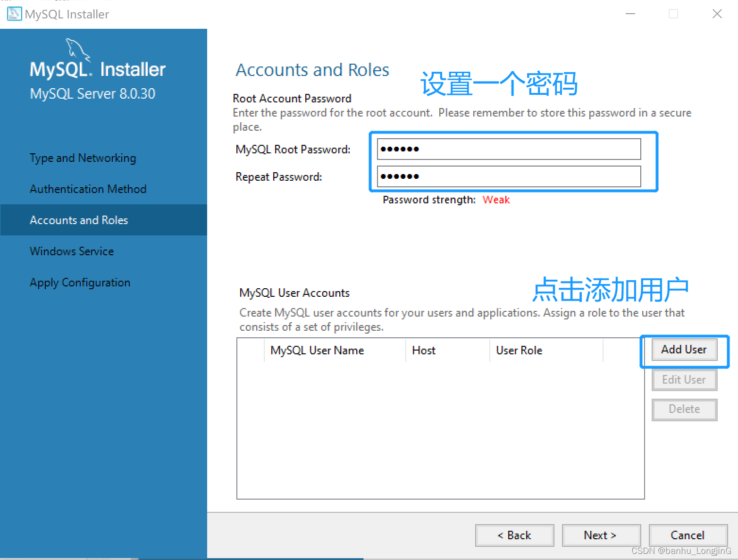
Task: Click MySQL Server 8.0.30 version text
Action: point(92,93)
